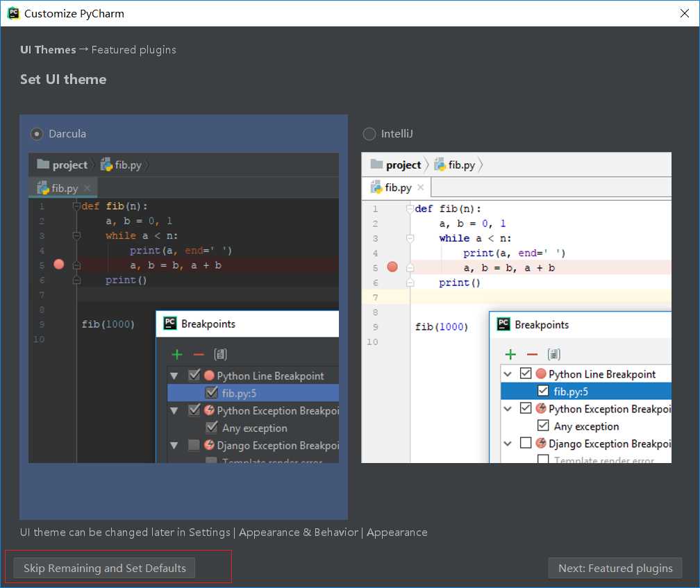
Task: Click the red remove breakpoint icon in IntelliJ preview
Action: pos(532,355)
